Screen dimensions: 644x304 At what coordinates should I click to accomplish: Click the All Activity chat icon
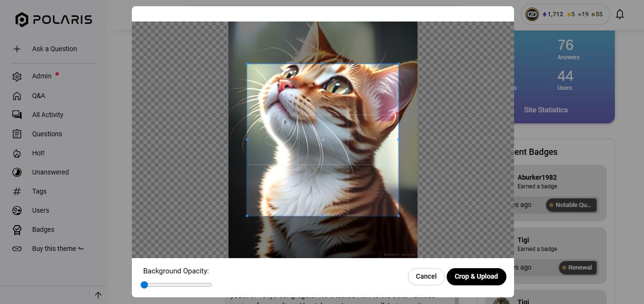17,115
